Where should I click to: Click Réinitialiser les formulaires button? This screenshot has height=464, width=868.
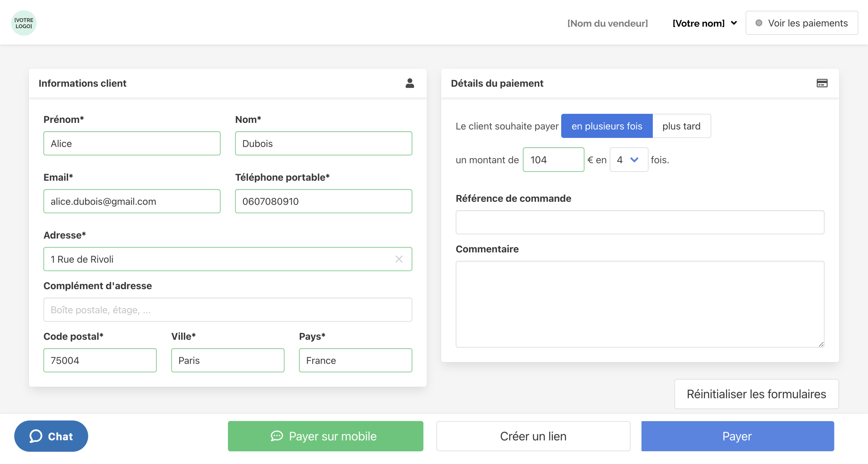[756, 394]
